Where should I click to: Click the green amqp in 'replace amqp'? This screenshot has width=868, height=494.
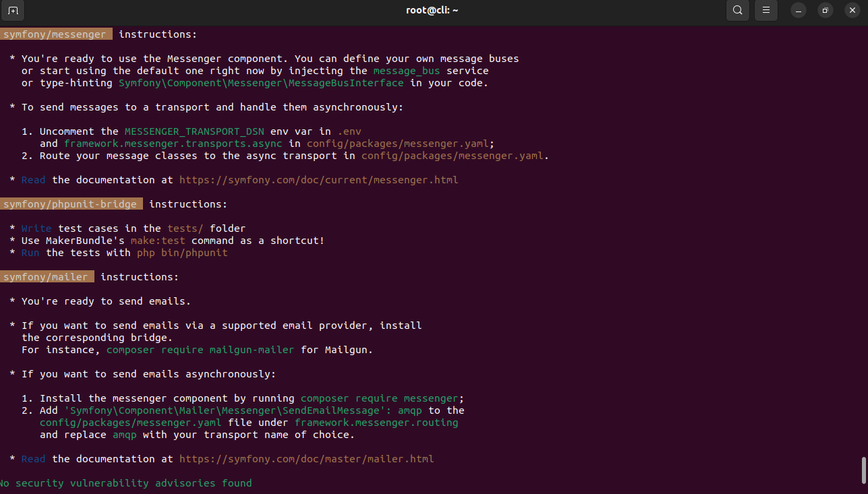coord(124,435)
